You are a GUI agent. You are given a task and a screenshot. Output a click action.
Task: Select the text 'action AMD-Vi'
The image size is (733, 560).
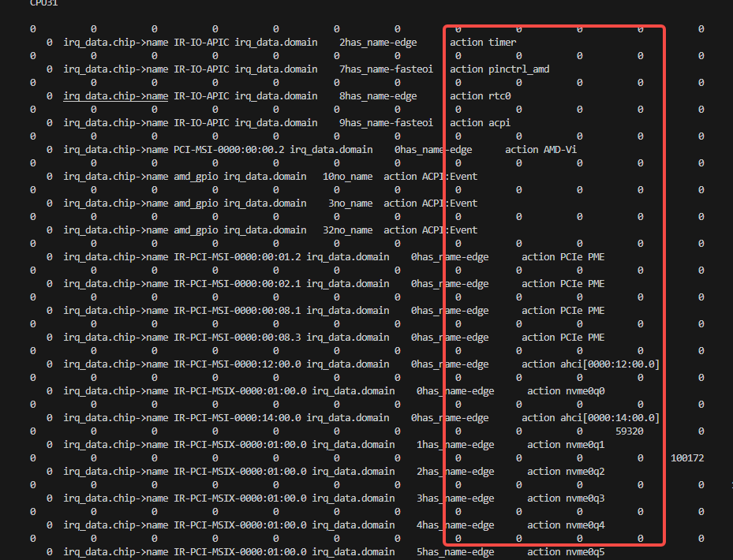540,150
